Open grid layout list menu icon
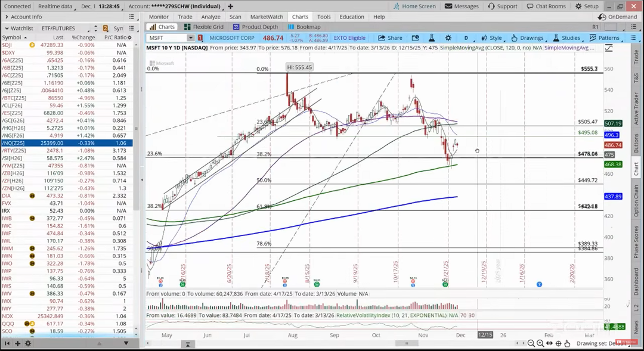The image size is (644, 351). [634, 27]
